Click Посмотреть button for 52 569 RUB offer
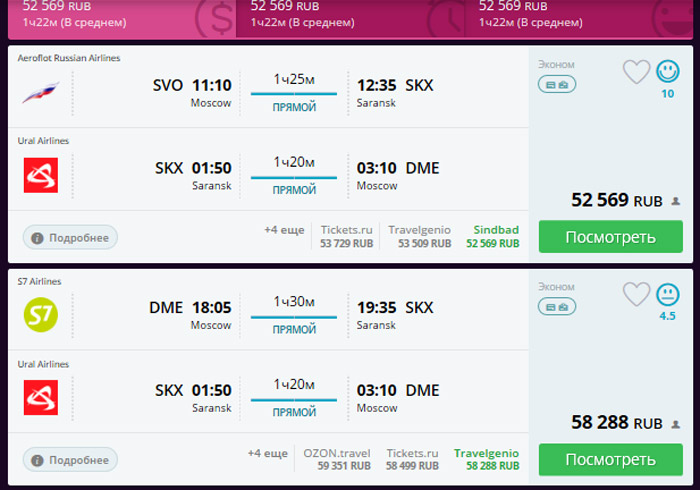This screenshot has width=700, height=490. click(x=611, y=237)
